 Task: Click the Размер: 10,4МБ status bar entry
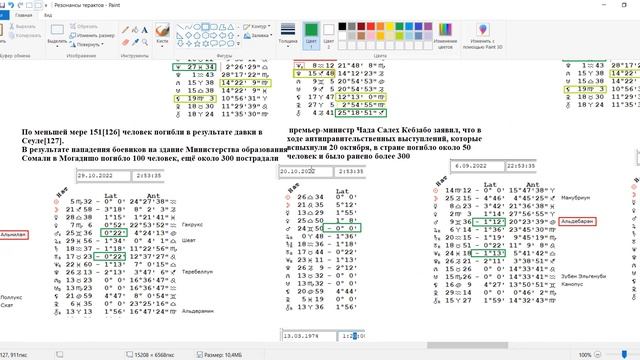[220, 355]
